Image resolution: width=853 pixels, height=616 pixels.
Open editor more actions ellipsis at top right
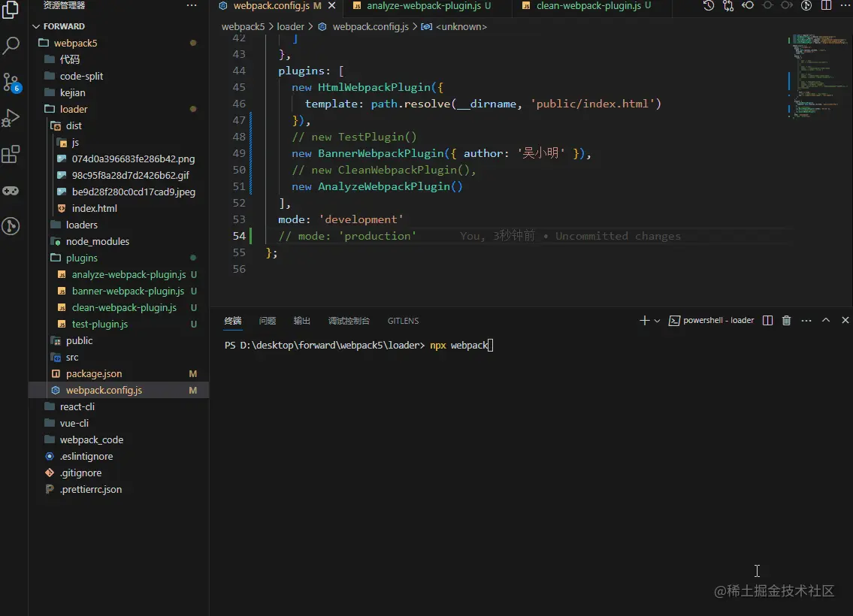click(845, 5)
